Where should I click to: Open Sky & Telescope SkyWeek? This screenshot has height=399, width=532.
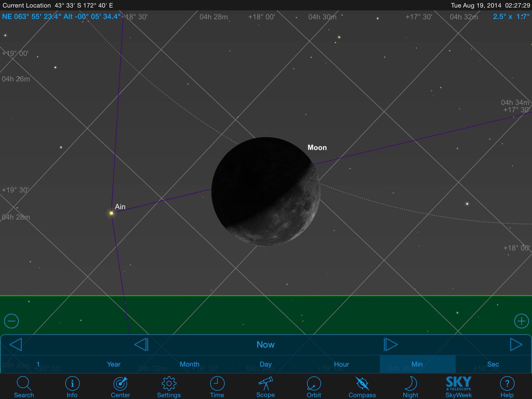(x=458, y=387)
